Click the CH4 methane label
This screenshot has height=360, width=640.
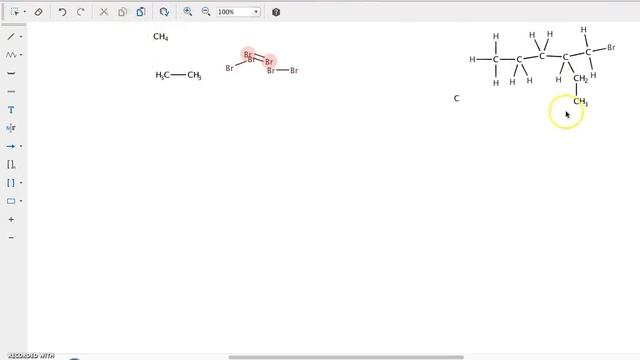(x=160, y=37)
